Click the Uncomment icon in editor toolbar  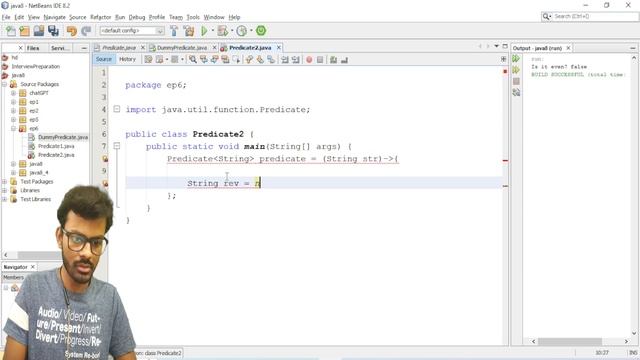344,60
